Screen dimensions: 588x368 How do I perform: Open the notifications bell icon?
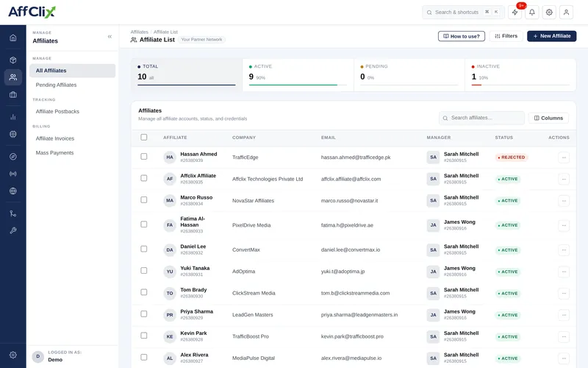click(531, 12)
